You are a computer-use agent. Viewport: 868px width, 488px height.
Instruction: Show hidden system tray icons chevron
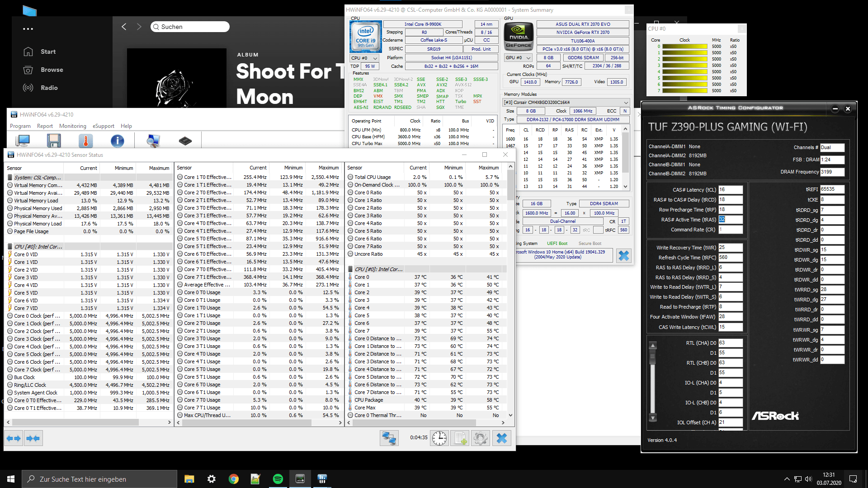pos(787,479)
